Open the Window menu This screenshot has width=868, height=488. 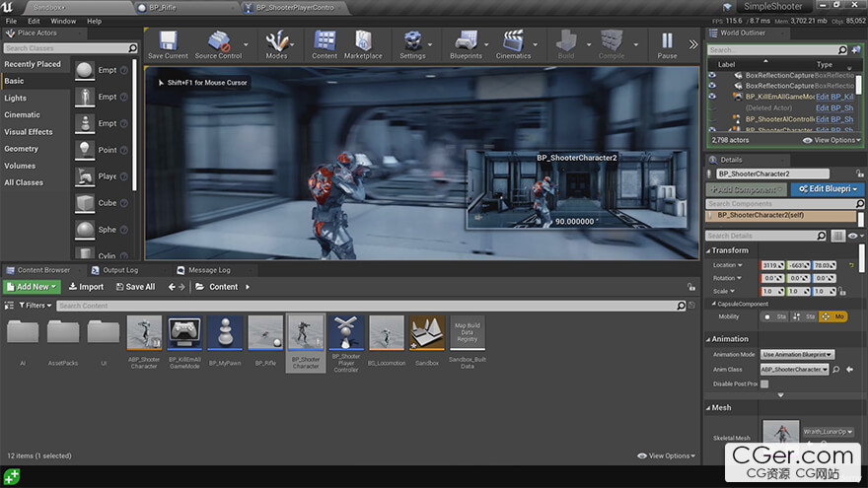[63, 21]
